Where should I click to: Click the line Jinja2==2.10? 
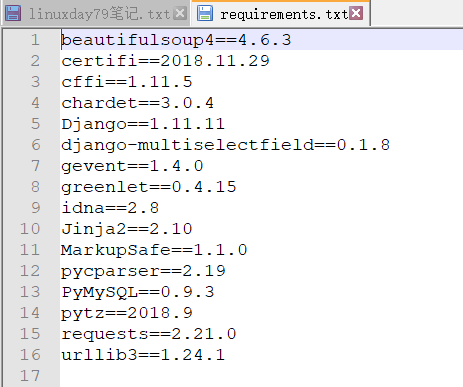coord(127,229)
